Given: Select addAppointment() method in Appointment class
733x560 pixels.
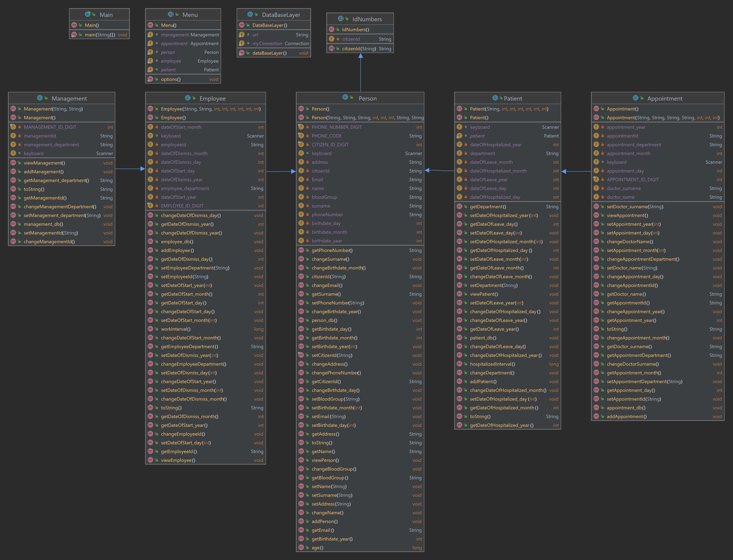Looking at the screenshot, I should [x=626, y=416].
